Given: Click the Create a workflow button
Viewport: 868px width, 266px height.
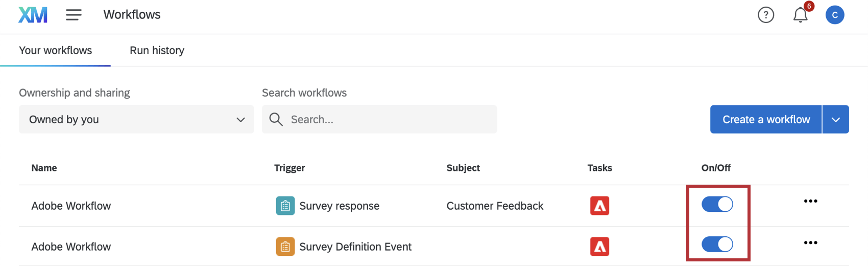Looking at the screenshot, I should pyautogui.click(x=766, y=119).
